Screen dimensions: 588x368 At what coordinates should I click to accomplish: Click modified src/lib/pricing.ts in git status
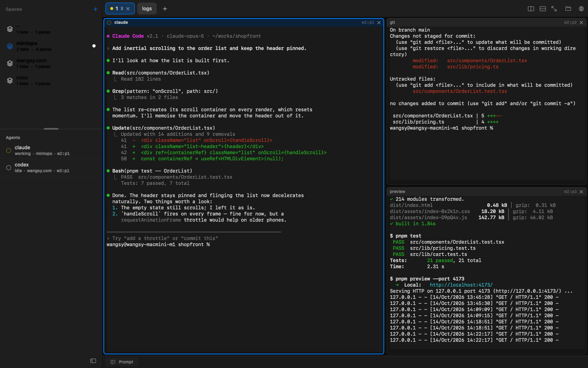click(455, 67)
